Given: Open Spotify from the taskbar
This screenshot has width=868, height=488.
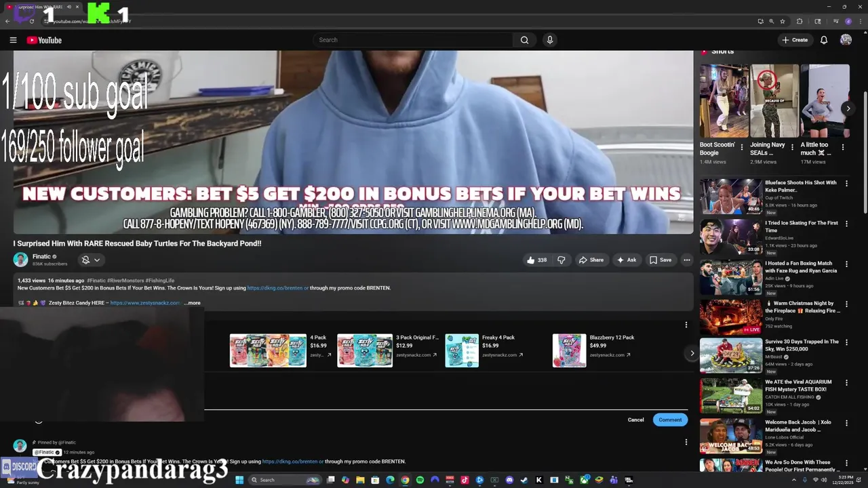Looking at the screenshot, I should pos(420,480).
